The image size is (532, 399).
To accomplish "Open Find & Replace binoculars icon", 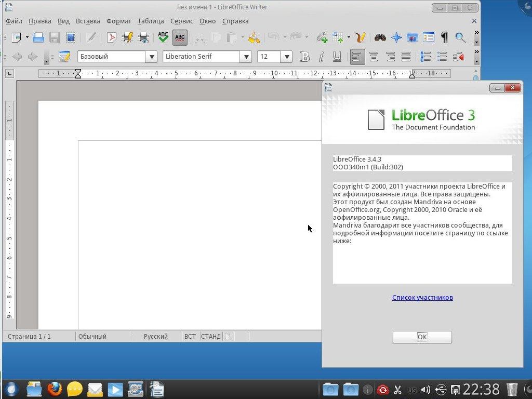I will (x=380, y=37).
